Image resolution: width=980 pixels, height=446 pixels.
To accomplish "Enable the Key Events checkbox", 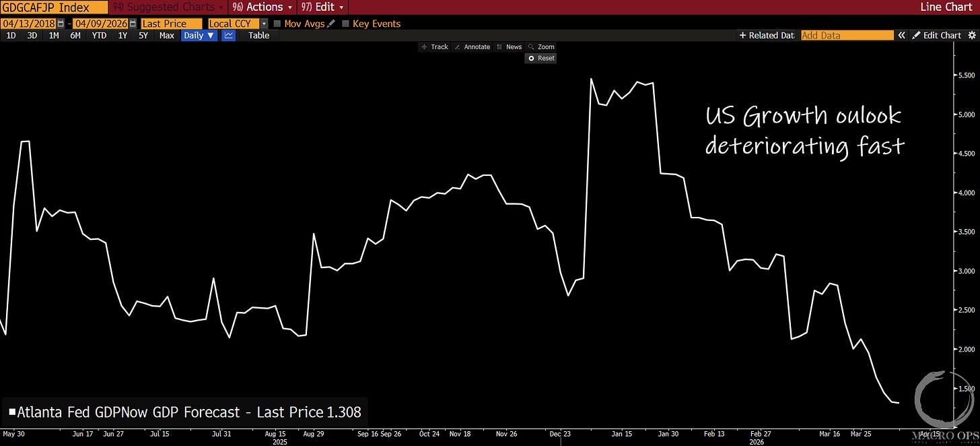I will pyautogui.click(x=346, y=24).
